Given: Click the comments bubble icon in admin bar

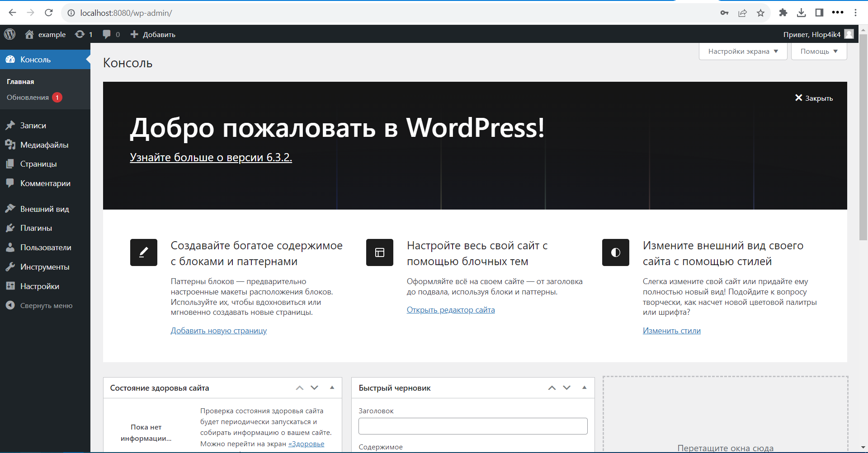Looking at the screenshot, I should (x=107, y=34).
